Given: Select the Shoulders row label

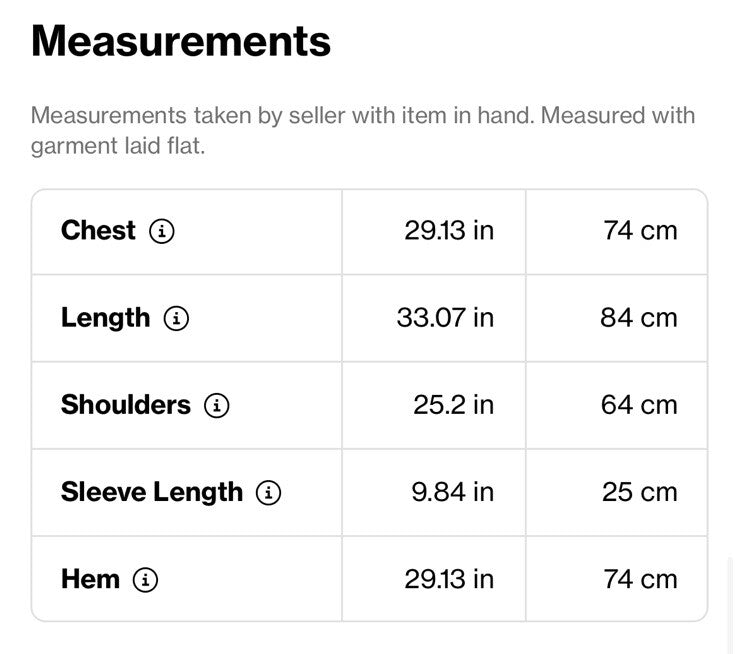Looking at the screenshot, I should pyautogui.click(x=126, y=405).
